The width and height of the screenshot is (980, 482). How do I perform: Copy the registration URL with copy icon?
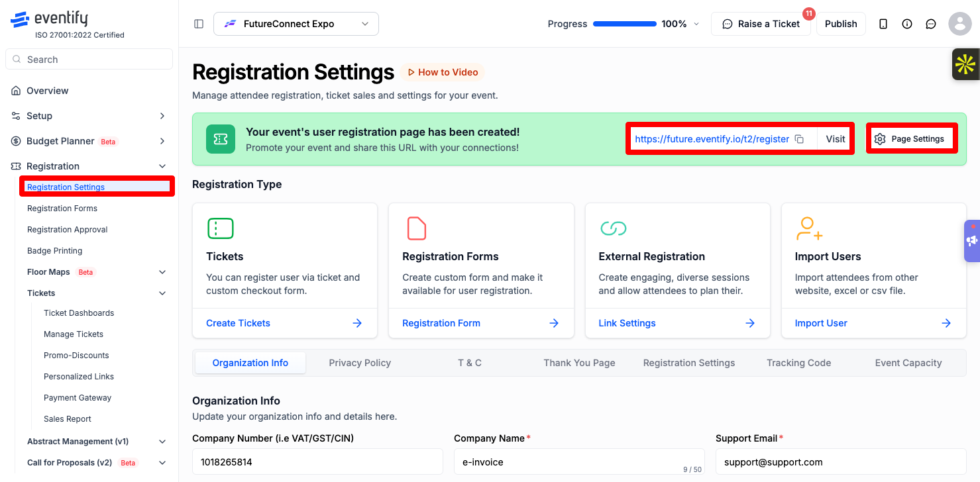[799, 139]
